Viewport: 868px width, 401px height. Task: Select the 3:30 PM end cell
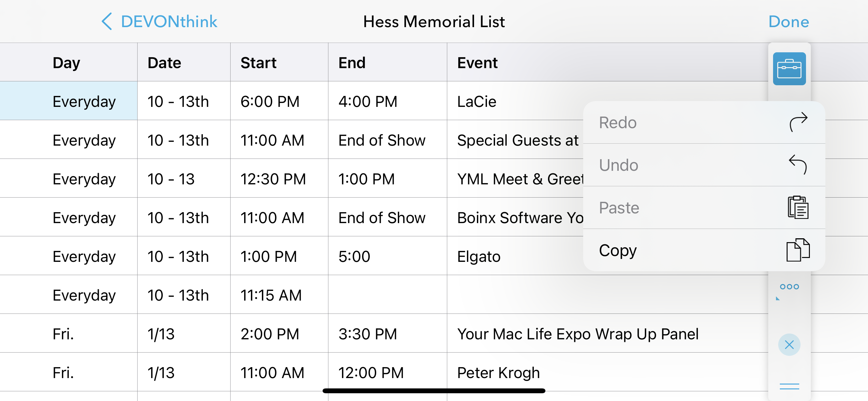(x=387, y=333)
